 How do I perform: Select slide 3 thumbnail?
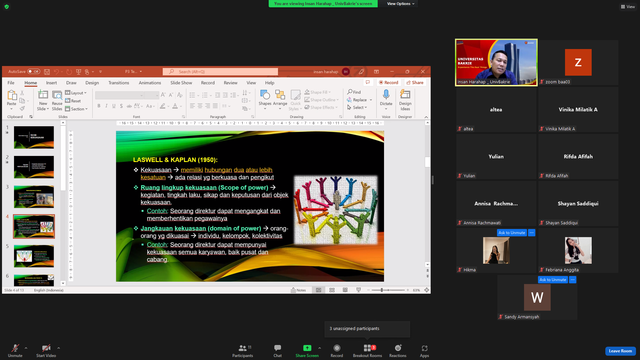pos(34,197)
